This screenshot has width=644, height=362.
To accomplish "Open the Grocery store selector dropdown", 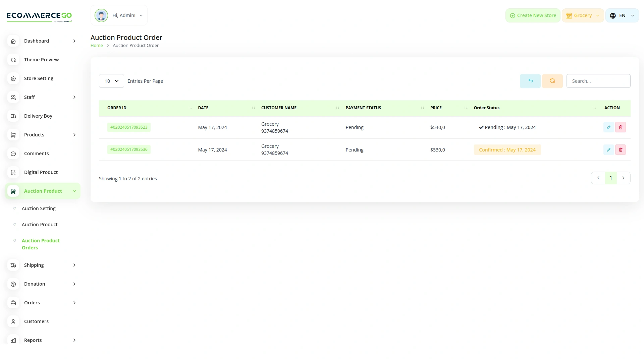I will 583,15.
